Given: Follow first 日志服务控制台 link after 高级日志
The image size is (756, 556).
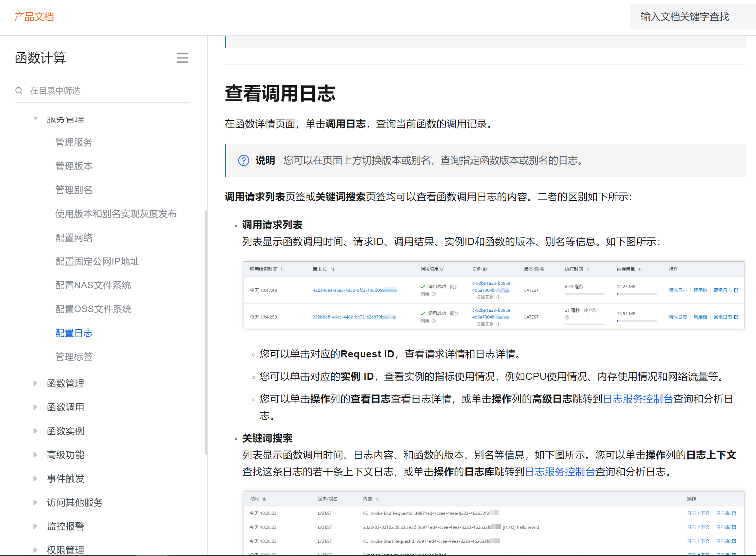Looking at the screenshot, I should (x=638, y=399).
